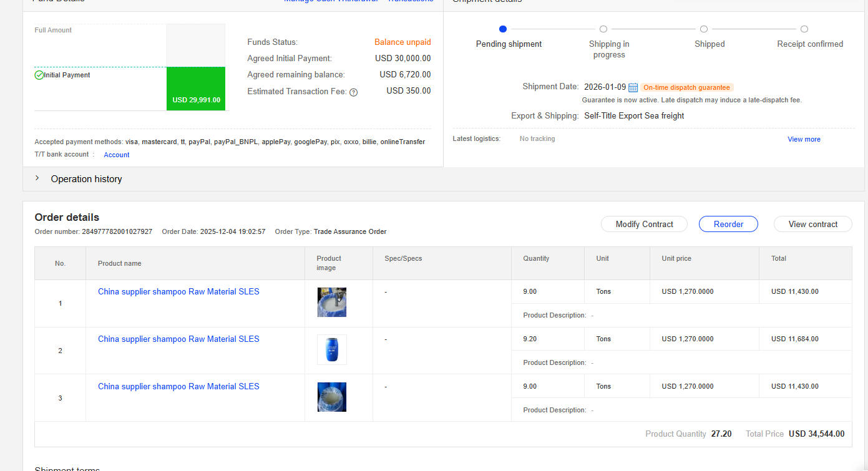
Task: Click the shipment date calendar icon
Action: click(x=633, y=87)
